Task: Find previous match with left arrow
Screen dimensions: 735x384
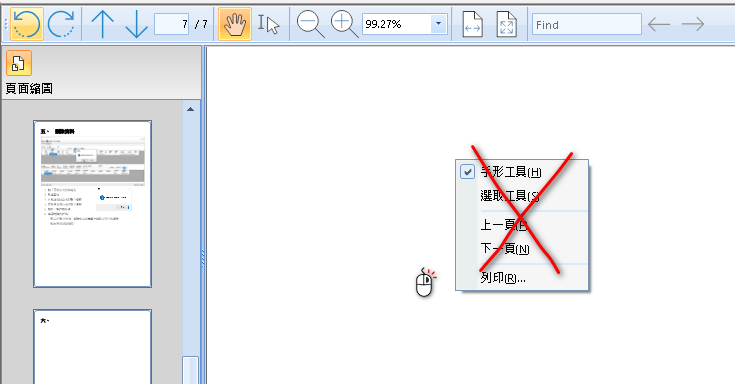Action: [659, 24]
